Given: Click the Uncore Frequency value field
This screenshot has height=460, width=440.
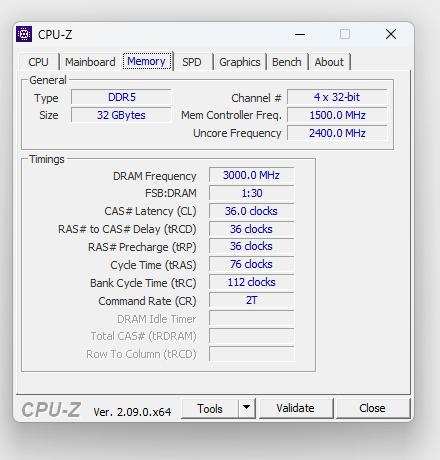Looking at the screenshot, I should point(337,133).
